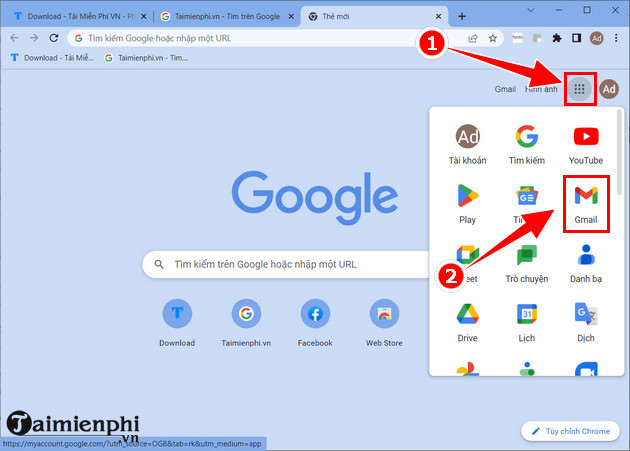The height and width of the screenshot is (451, 630).
Task: Click the Gmail link at top of page
Action: pyautogui.click(x=505, y=89)
